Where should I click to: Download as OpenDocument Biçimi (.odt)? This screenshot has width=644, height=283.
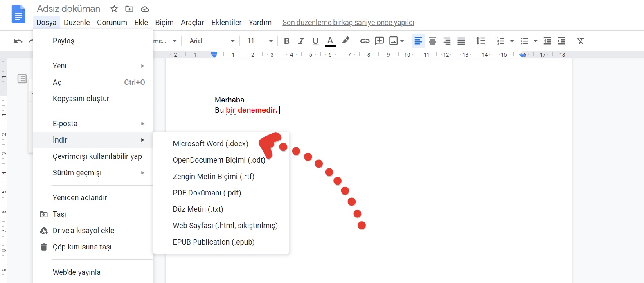coord(221,160)
